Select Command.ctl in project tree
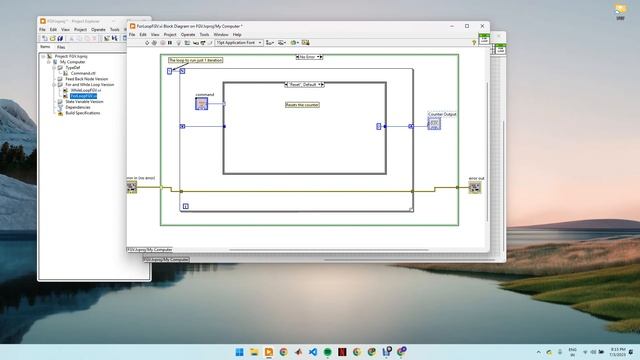Image resolution: width=640 pixels, height=360 pixels. [83, 73]
